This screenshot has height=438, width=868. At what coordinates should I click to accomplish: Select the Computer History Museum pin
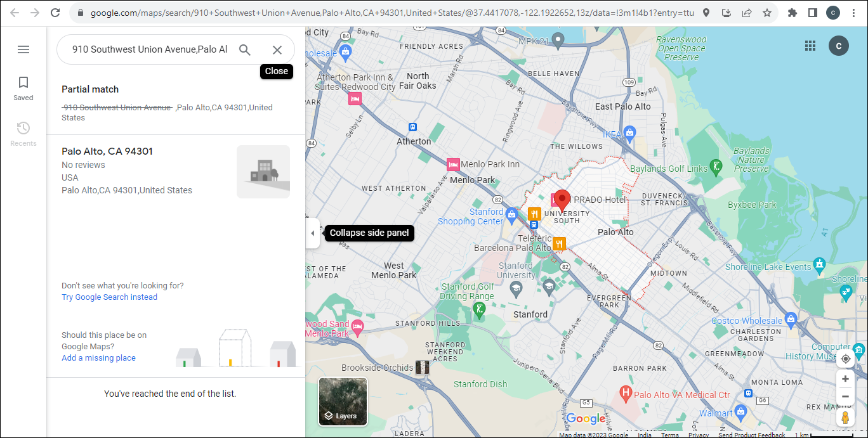[859, 349]
